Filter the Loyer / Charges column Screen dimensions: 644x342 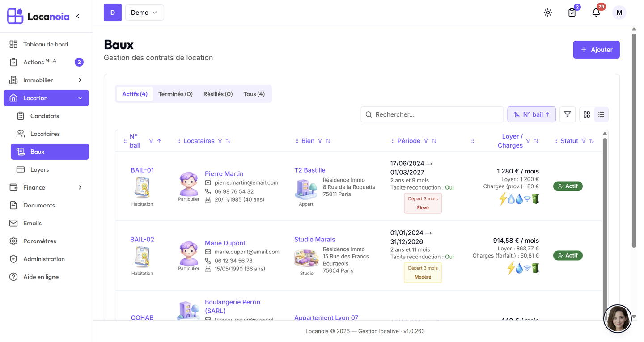528,141
